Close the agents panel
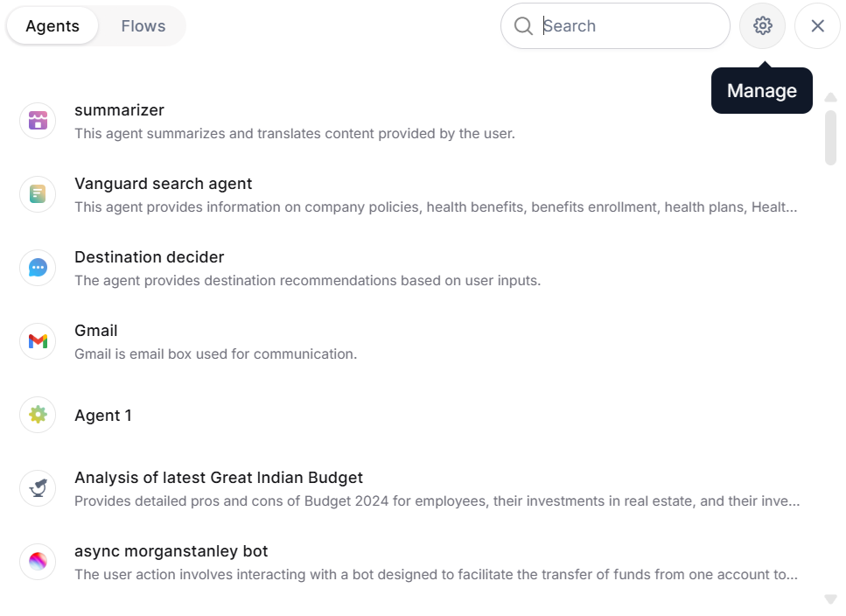This screenshot has width=846, height=616. click(x=817, y=26)
